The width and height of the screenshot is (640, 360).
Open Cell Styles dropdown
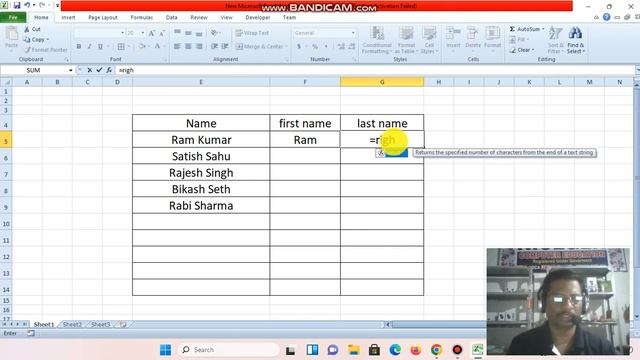click(x=429, y=40)
